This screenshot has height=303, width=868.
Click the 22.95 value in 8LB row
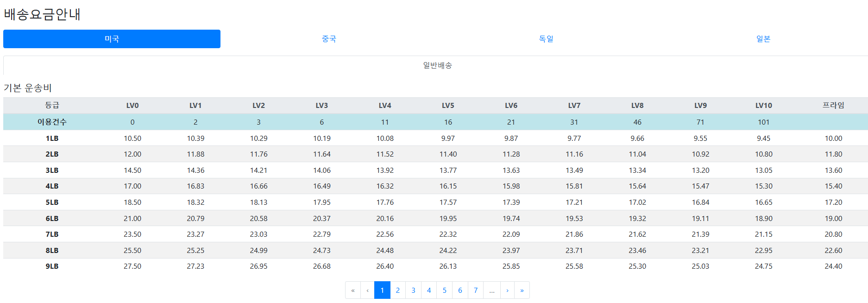point(764,250)
